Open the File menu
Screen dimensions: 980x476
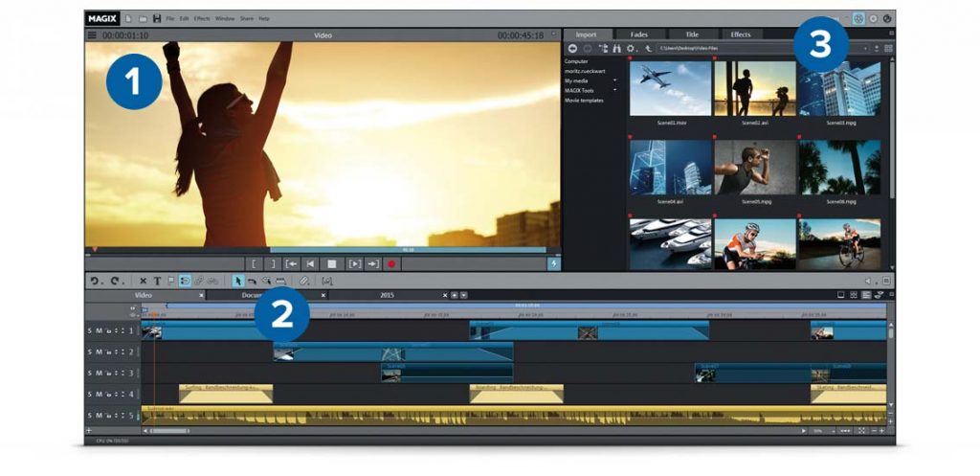(x=170, y=19)
